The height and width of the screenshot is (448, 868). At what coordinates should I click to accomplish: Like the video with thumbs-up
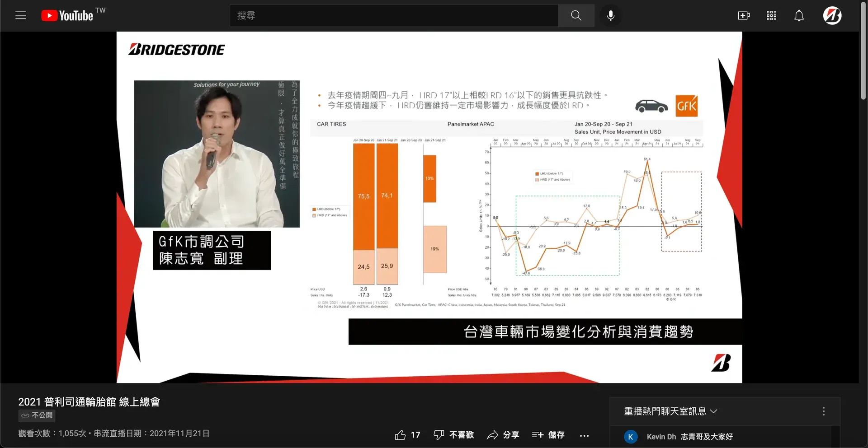(401, 435)
